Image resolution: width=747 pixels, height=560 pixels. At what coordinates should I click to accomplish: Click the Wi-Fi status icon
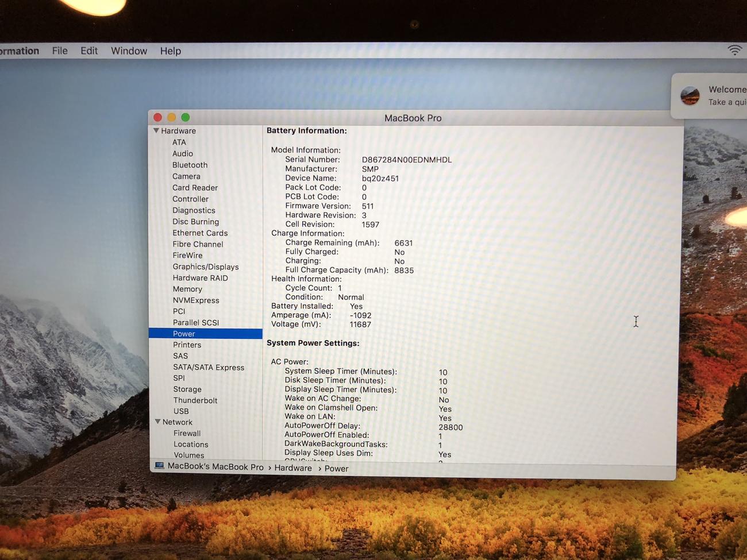(x=734, y=50)
